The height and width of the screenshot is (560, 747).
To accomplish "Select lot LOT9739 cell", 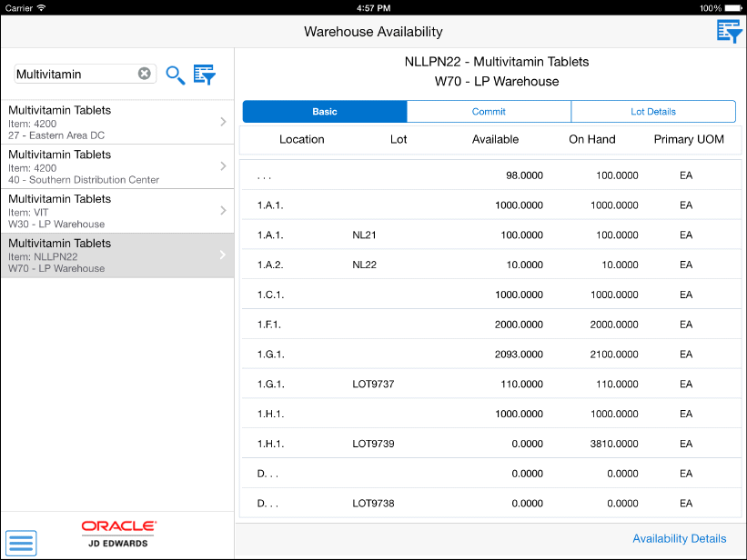I will tap(373, 444).
